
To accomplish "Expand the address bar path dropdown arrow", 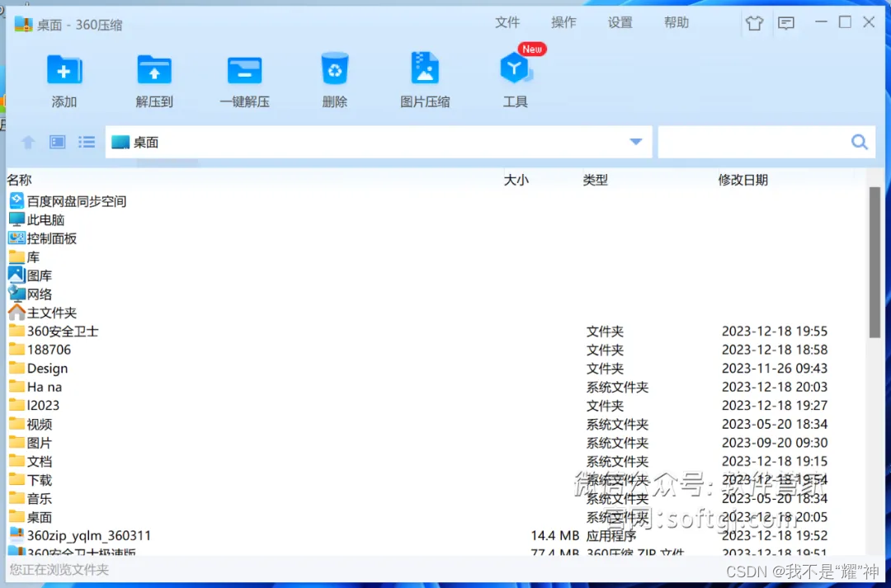I will point(636,142).
